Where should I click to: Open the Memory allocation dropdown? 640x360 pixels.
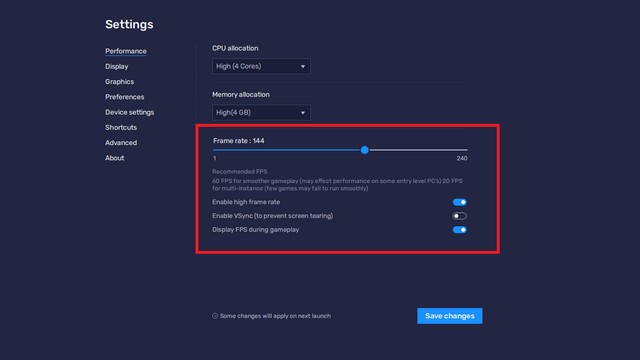[x=261, y=113]
